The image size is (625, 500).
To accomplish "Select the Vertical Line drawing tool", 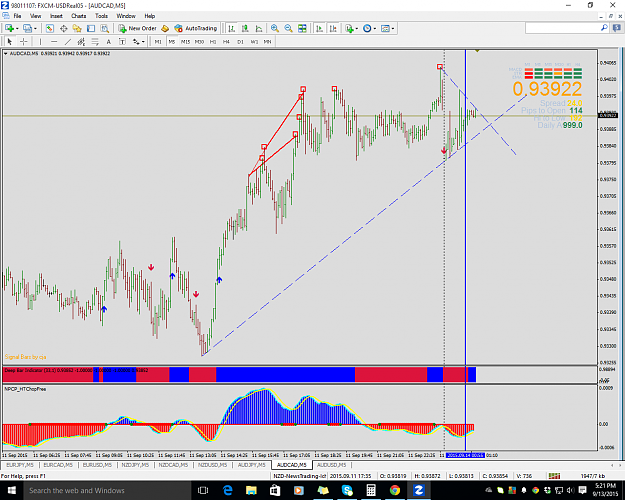I will [x=40, y=41].
